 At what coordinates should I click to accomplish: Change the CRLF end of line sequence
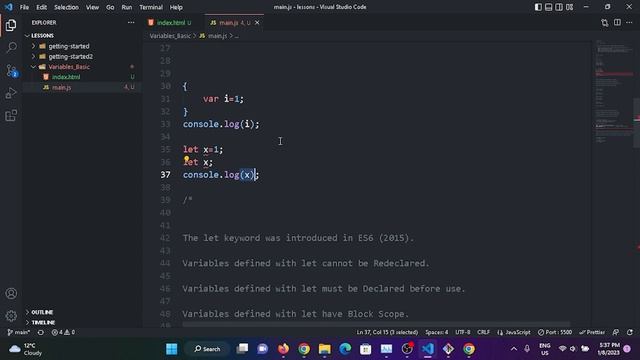483,332
